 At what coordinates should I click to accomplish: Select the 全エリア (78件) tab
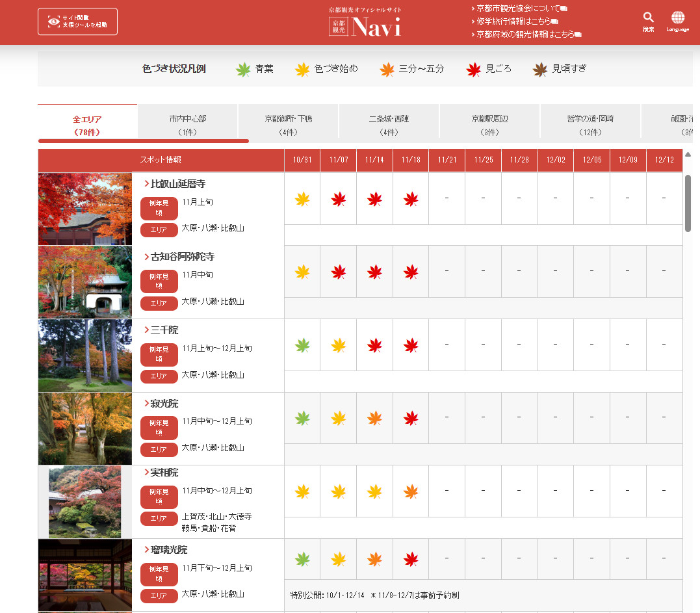[87, 125]
